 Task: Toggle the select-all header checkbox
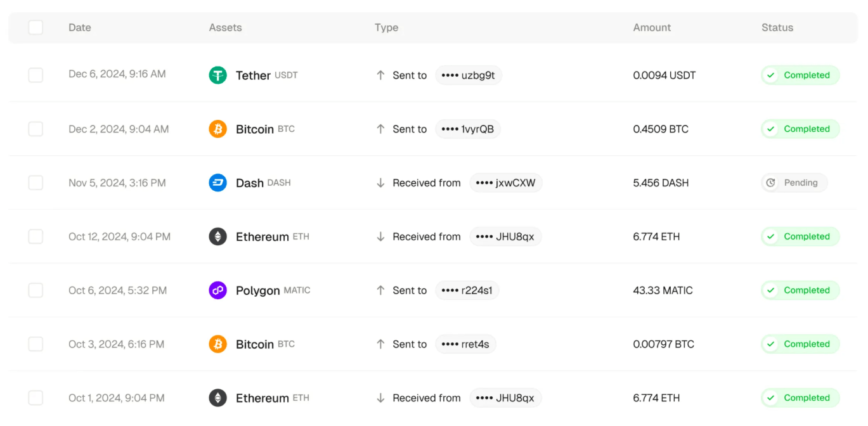point(36,27)
